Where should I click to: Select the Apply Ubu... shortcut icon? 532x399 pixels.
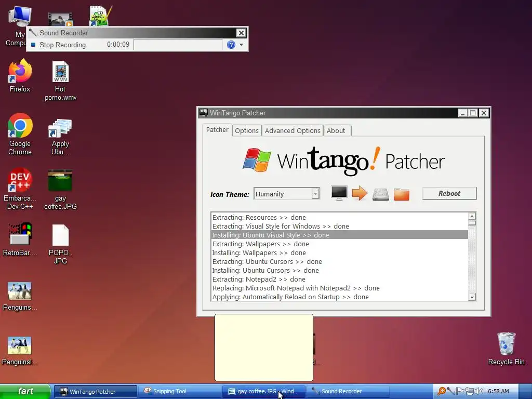point(60,137)
